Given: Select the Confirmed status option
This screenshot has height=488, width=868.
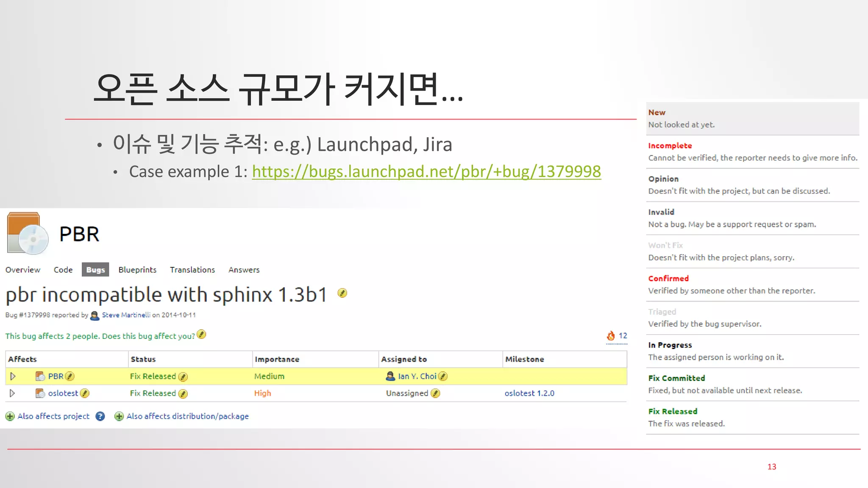Looking at the screenshot, I should pos(753,285).
